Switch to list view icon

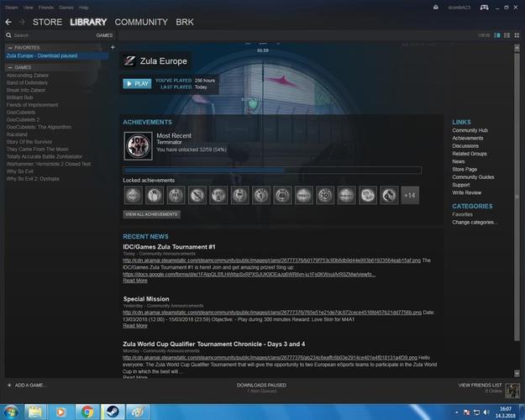507,35
